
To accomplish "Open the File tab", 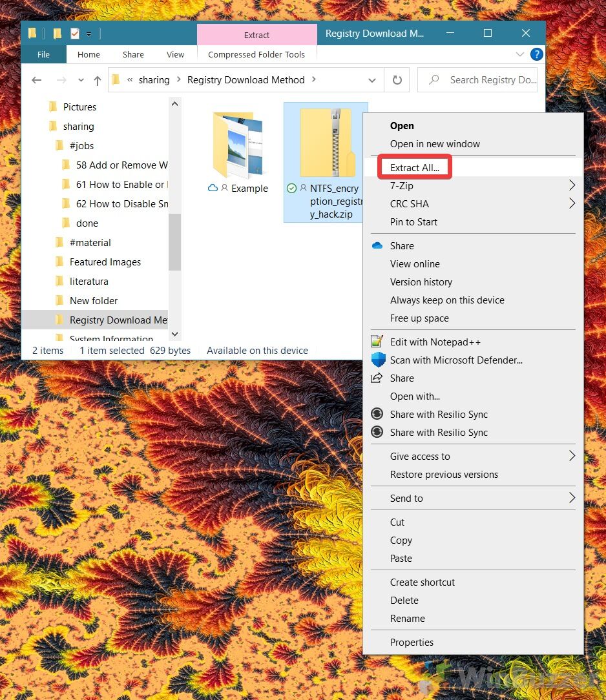I will pos(44,54).
